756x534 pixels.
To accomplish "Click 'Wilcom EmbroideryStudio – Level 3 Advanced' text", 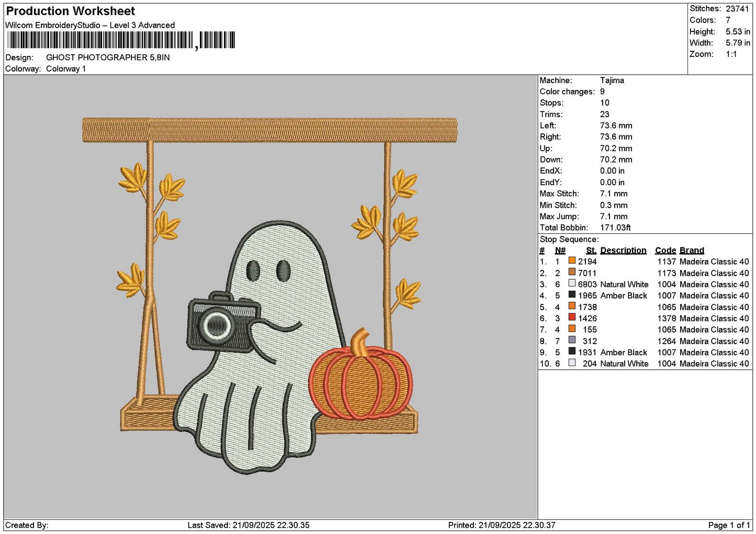I will click(90, 25).
